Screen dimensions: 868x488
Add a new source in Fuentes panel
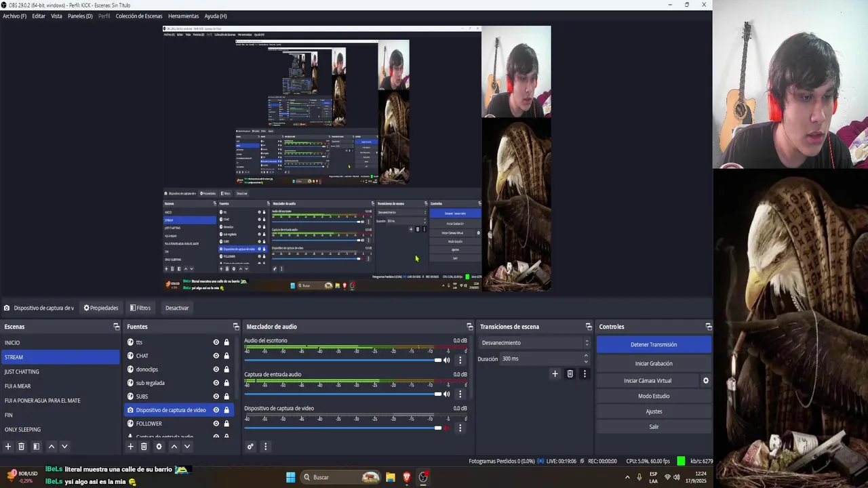coord(131,447)
